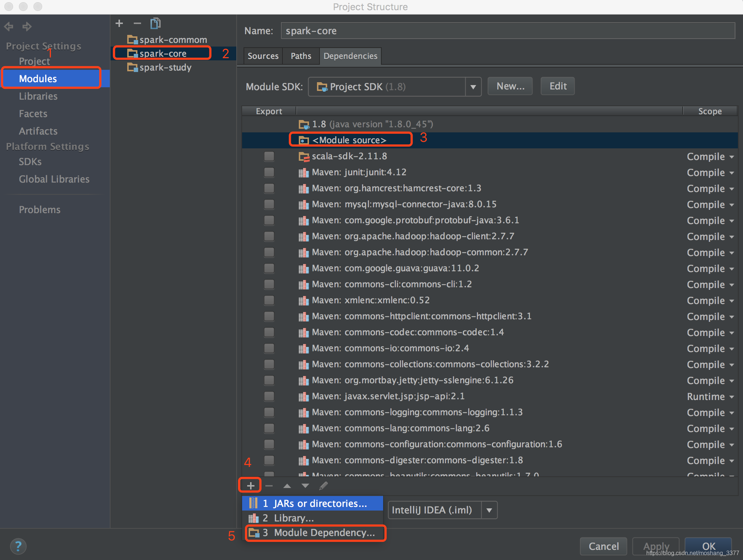The image size is (743, 560).
Task: Click the Module source folder icon
Action: (x=304, y=140)
